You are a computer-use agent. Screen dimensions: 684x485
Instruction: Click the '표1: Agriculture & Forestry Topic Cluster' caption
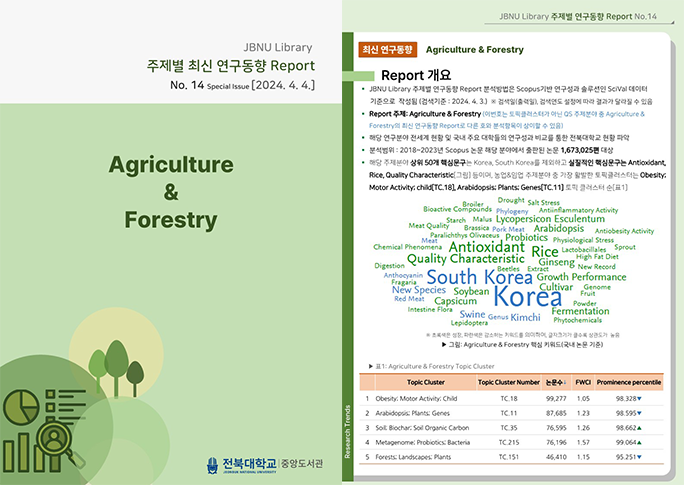click(x=431, y=366)
